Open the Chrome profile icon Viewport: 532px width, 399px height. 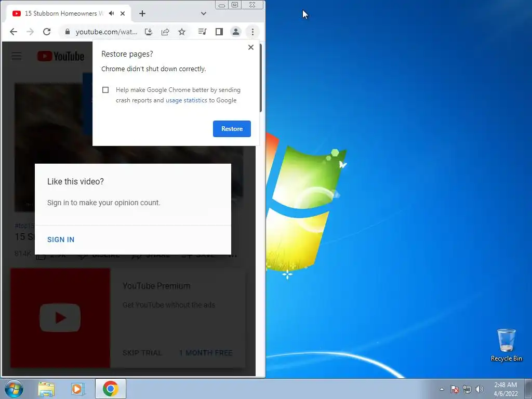click(236, 32)
